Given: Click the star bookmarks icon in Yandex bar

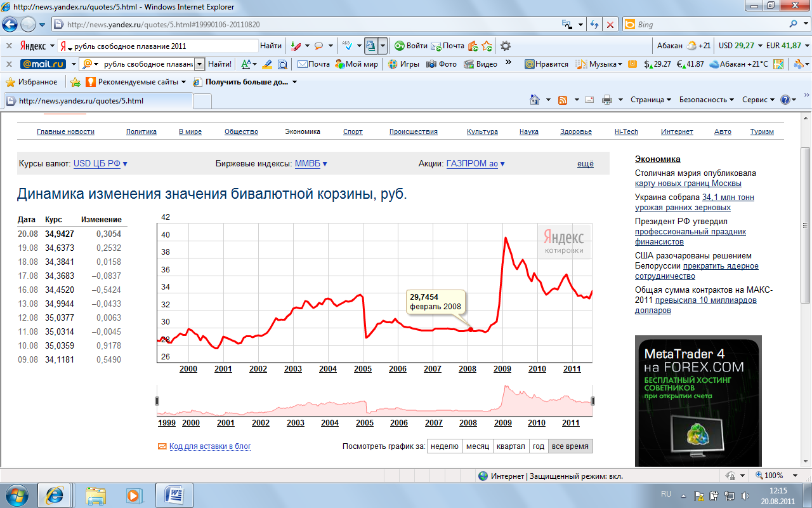Looking at the screenshot, I should [487, 46].
